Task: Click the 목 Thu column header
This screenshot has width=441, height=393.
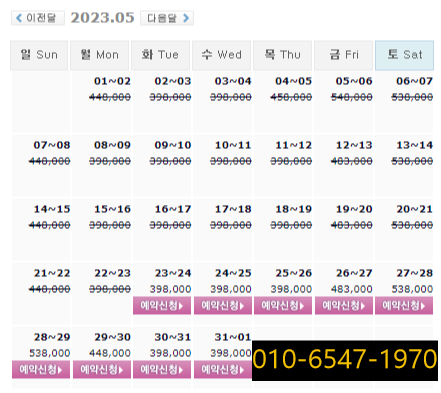Action: pos(282,55)
